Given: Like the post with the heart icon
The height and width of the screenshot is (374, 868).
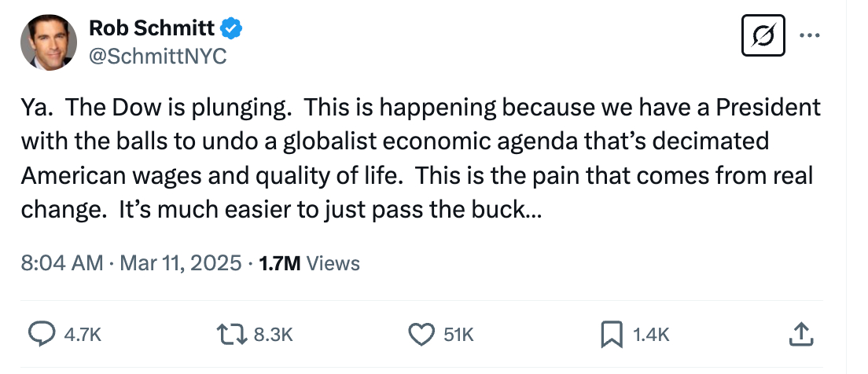Looking at the screenshot, I should [422, 335].
